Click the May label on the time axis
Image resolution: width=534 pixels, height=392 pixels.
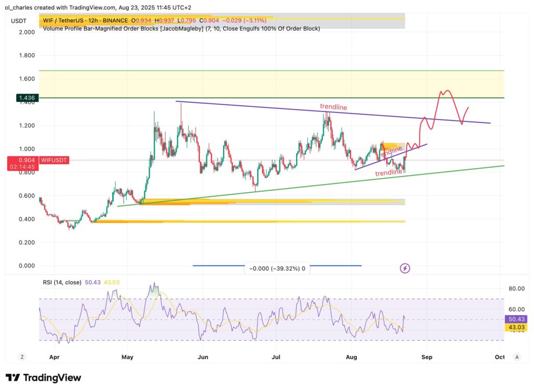coord(127,357)
